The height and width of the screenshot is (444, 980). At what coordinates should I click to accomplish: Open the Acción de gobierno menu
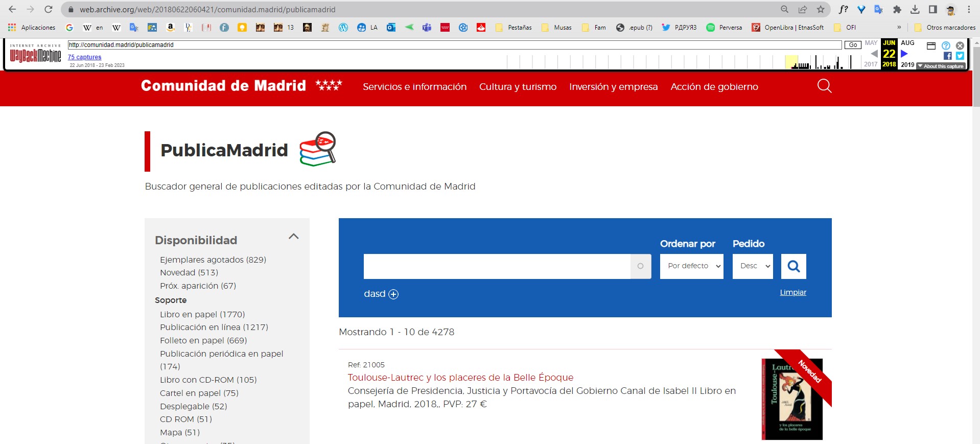(x=714, y=87)
